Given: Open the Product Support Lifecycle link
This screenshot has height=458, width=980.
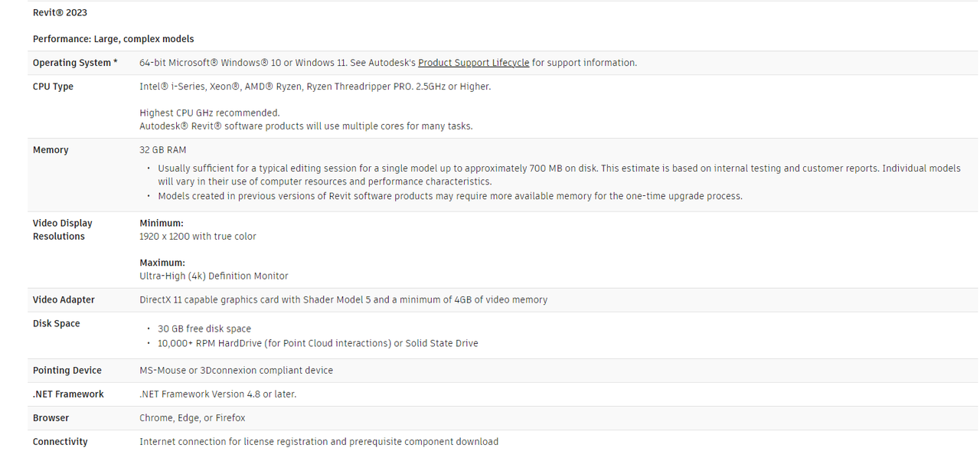Looking at the screenshot, I should tap(473, 63).
